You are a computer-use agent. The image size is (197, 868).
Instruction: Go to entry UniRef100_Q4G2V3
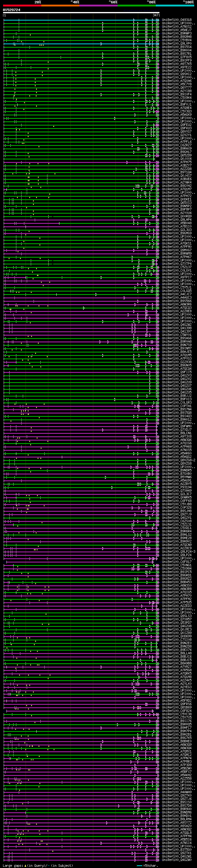coord(177,375)
